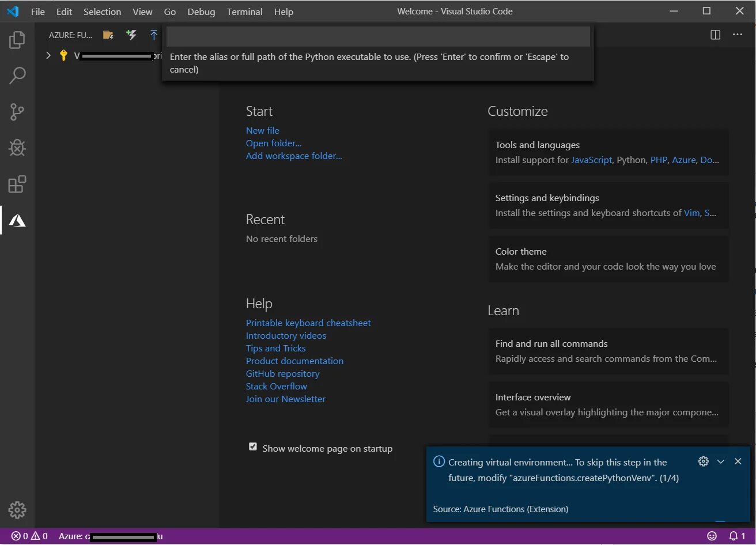Click the Create Function lightning icon
Screen dimensions: 756x545
pyautogui.click(x=131, y=35)
